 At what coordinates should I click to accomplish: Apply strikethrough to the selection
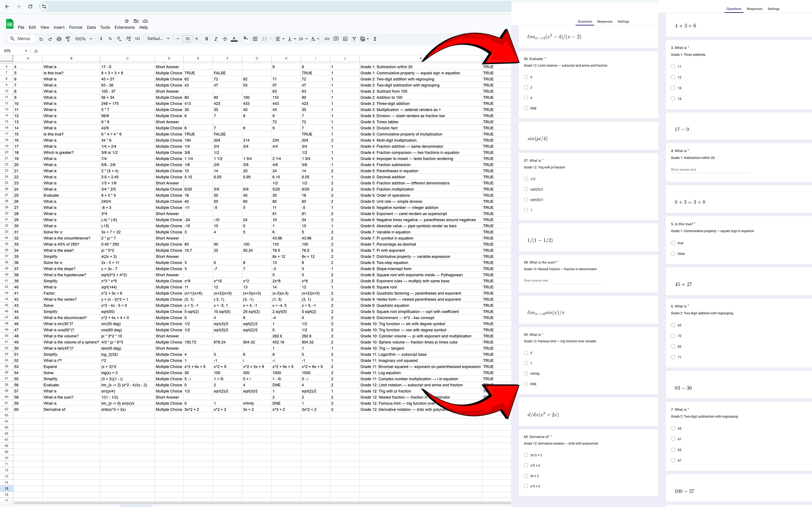tap(225, 39)
